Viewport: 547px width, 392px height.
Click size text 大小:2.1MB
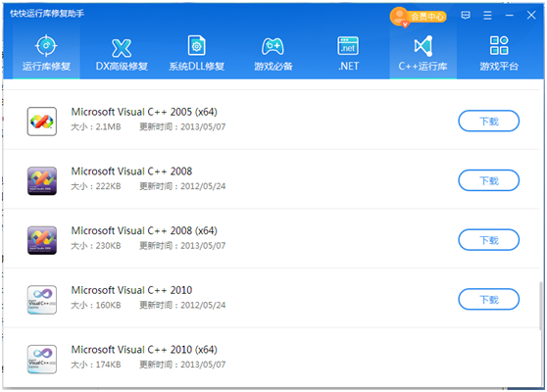(x=96, y=127)
